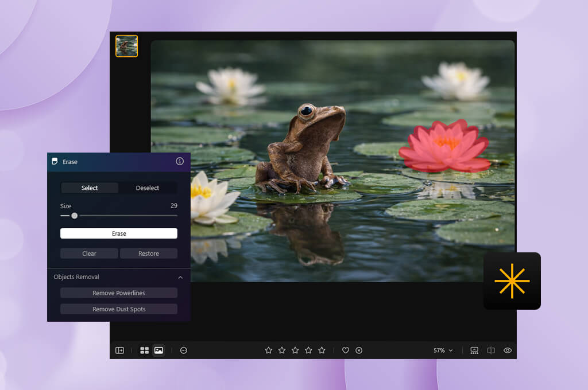Image resolution: width=588 pixels, height=390 pixels.
Task: Click the pink masked water lily
Action: coord(445,146)
